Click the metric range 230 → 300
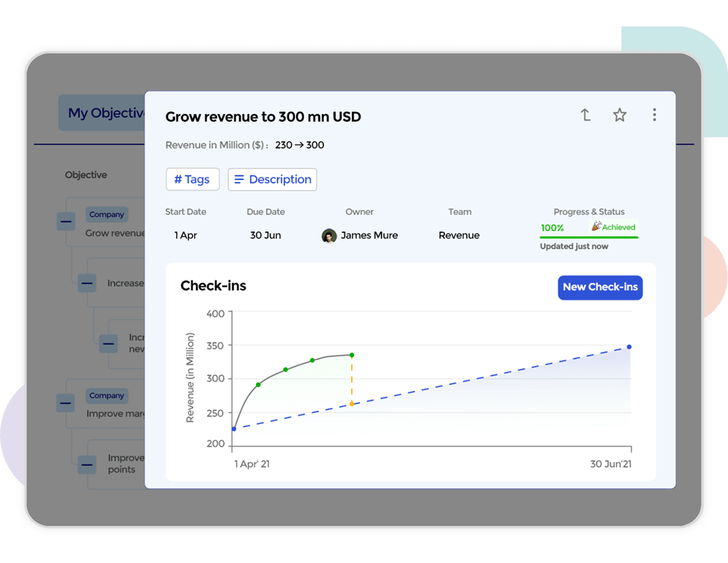The width and height of the screenshot is (728, 563). click(300, 145)
